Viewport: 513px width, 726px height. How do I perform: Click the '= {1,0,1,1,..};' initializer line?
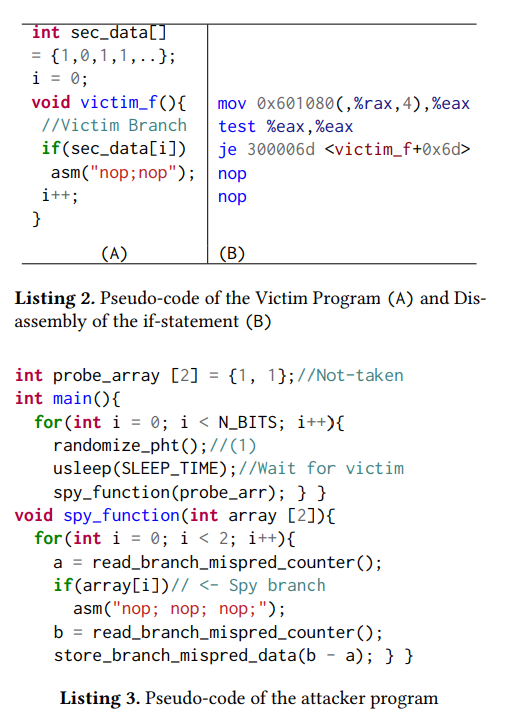(104, 56)
